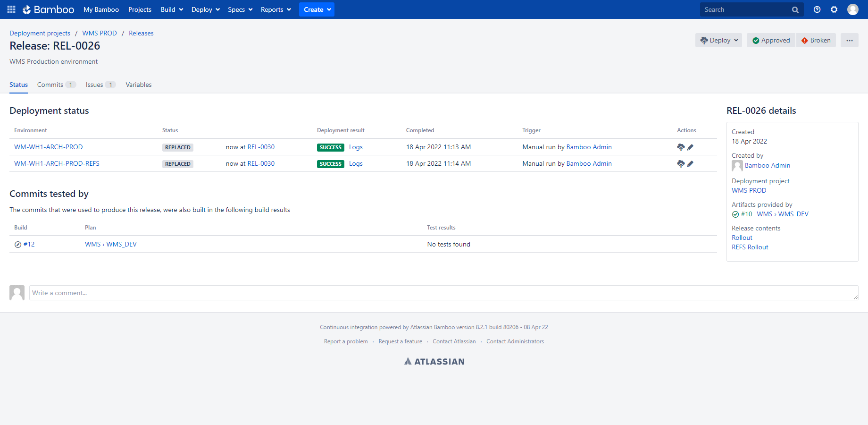This screenshot has width=868, height=425.
Task: Click edit pencil icon for WM-WH1-ARCH-PROD row
Action: (690, 147)
